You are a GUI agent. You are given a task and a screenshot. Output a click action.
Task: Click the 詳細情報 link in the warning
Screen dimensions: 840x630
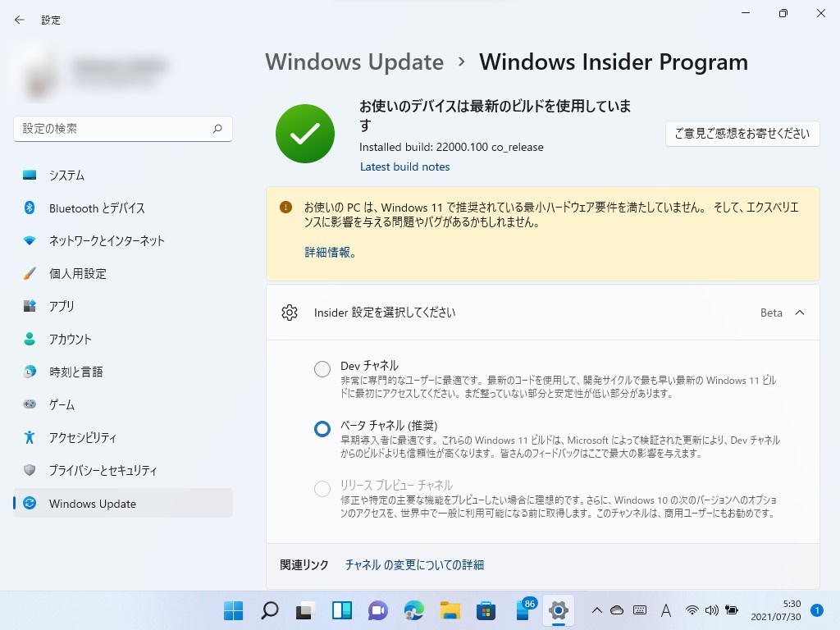tap(330, 252)
